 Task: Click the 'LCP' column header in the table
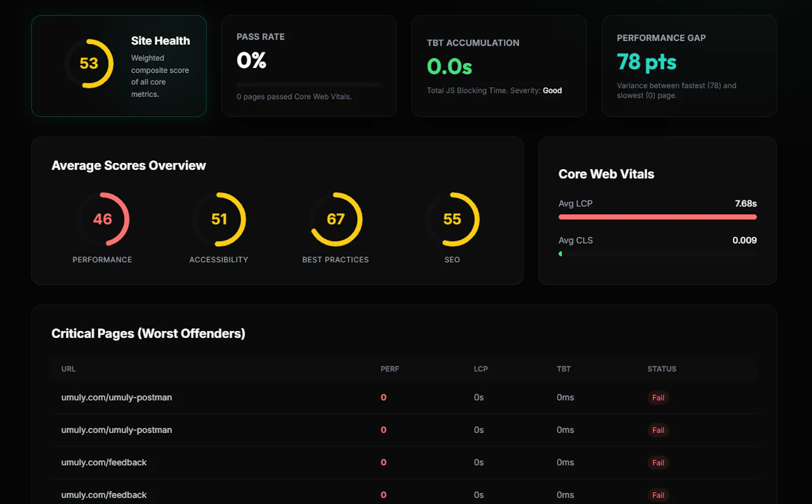(x=481, y=369)
